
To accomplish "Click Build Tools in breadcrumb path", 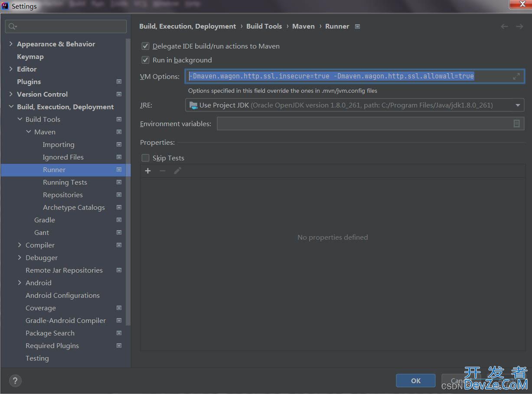I will click(x=264, y=26).
